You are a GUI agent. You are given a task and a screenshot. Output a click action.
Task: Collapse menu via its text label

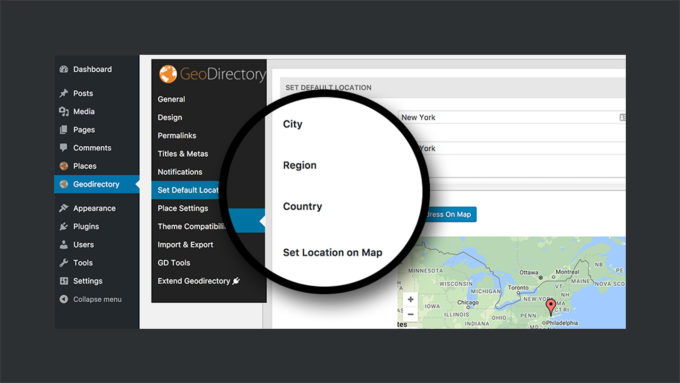tap(97, 299)
